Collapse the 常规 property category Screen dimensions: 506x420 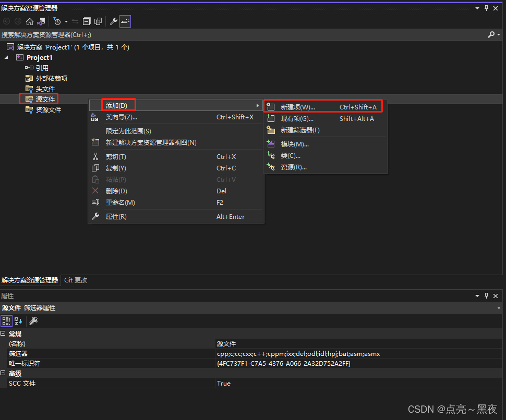pos(3,333)
